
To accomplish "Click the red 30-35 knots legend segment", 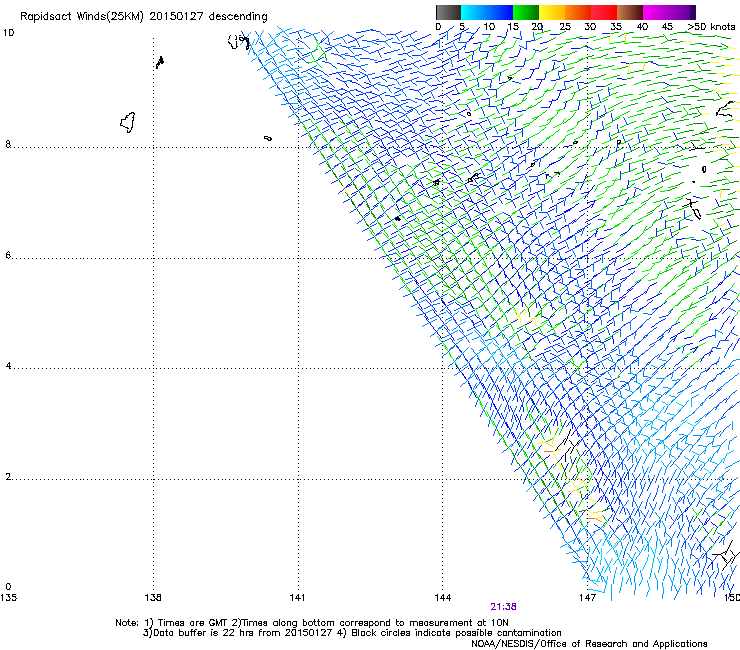I will pyautogui.click(x=604, y=12).
